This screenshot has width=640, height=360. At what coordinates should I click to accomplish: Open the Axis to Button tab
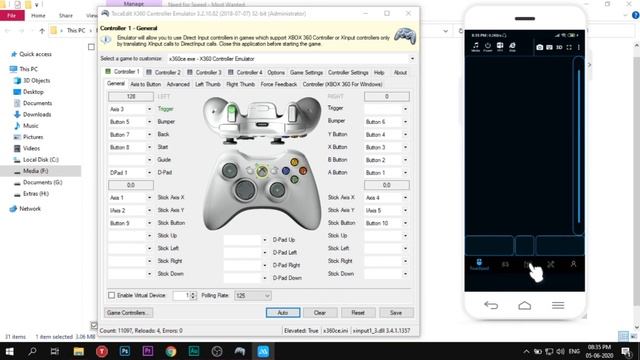(145, 84)
